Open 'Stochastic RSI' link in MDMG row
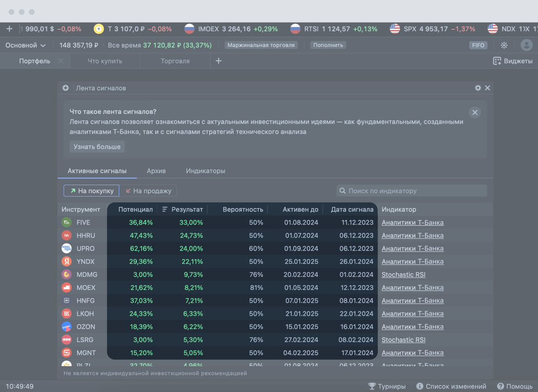The image size is (538, 392). (x=403, y=275)
